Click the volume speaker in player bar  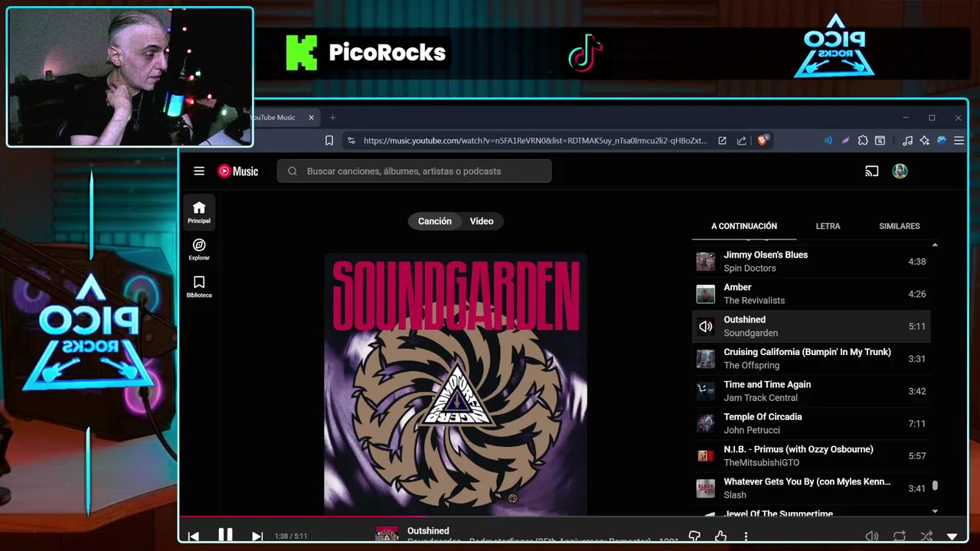pos(871,536)
